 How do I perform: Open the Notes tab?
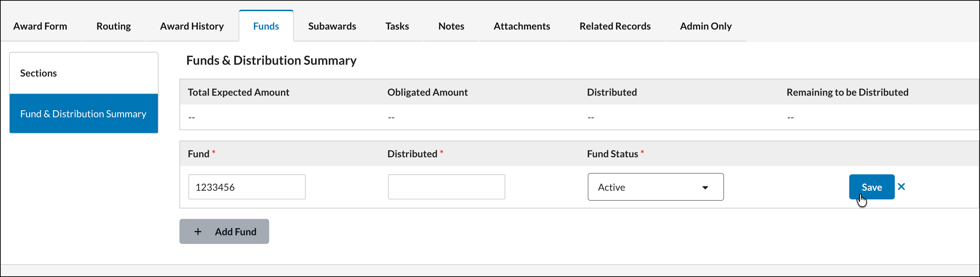[451, 26]
